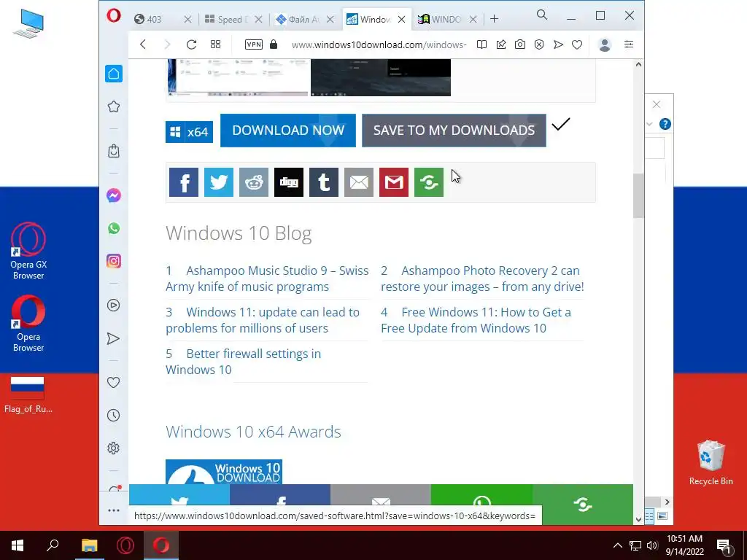Open taskbar search magnifier

point(53,545)
